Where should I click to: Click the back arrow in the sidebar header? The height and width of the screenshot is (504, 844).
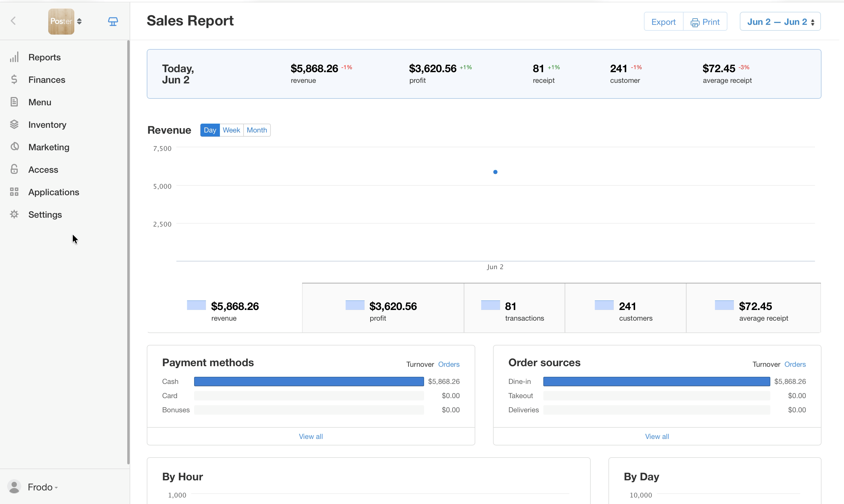pyautogui.click(x=13, y=21)
